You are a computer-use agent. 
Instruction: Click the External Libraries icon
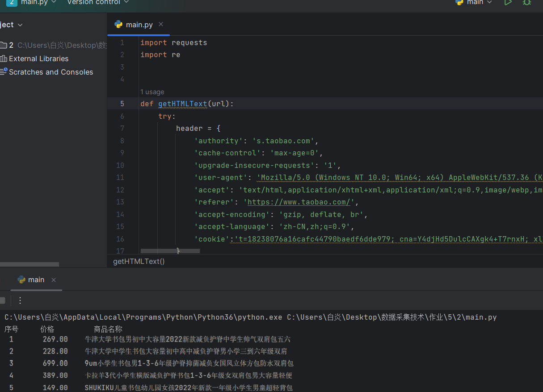tap(4, 58)
